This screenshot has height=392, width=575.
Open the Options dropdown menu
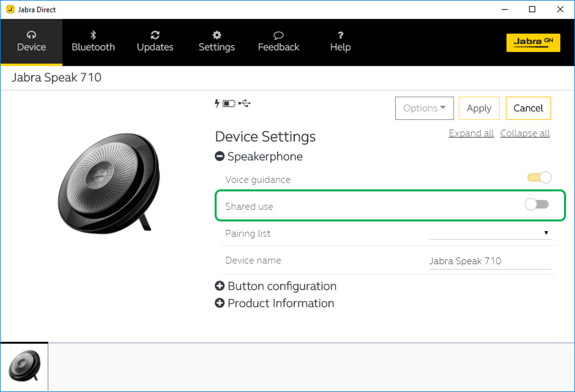coord(424,108)
